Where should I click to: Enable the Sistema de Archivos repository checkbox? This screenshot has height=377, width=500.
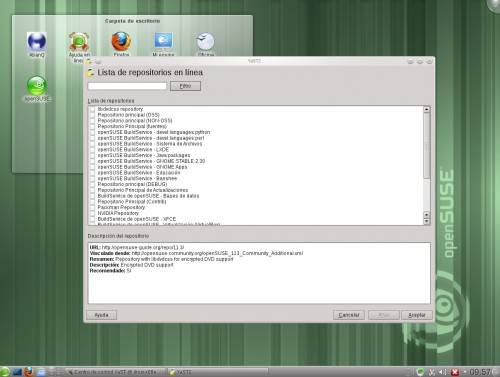pyautogui.click(x=92, y=144)
